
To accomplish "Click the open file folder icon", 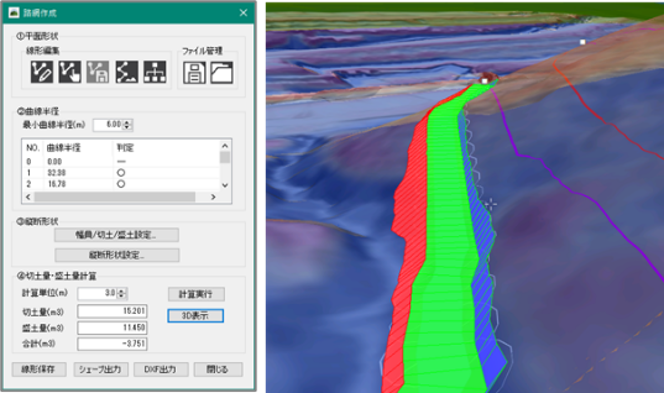I will click(x=222, y=72).
